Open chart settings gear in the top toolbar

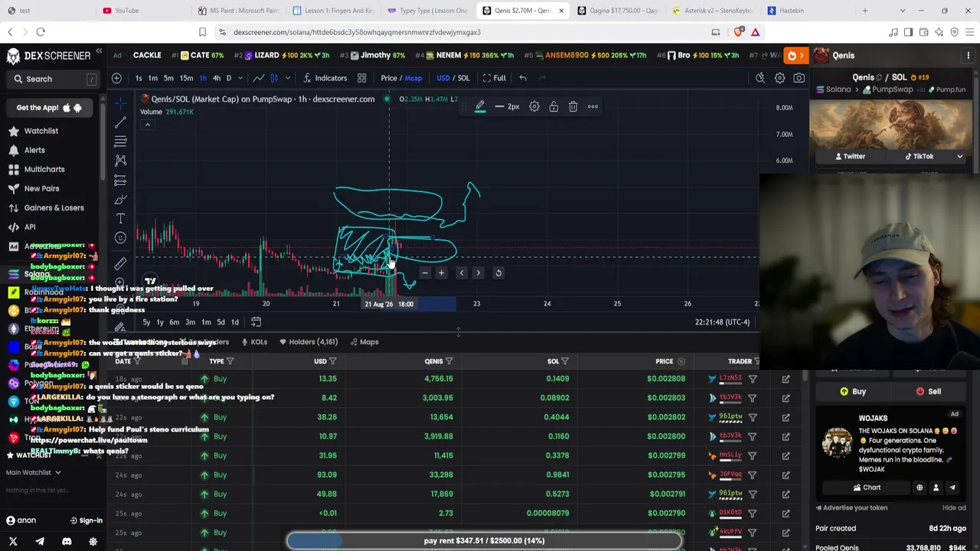coord(779,78)
